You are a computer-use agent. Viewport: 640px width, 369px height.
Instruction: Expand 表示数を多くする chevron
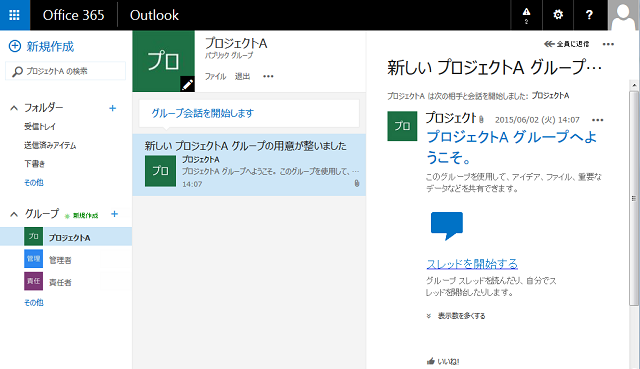pyautogui.click(x=429, y=316)
